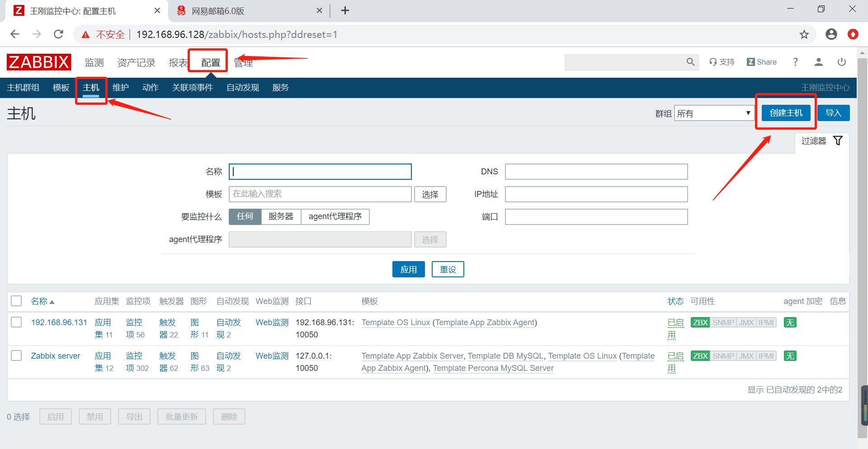Open the user profile icon in Zabbix
Image resolution: width=868 pixels, height=449 pixels.
pyautogui.click(x=818, y=62)
